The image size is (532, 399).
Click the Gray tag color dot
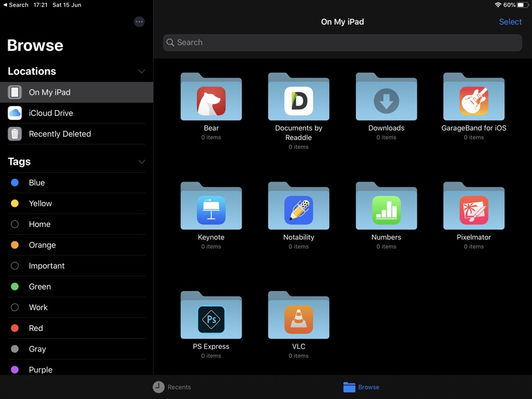pyautogui.click(x=15, y=349)
